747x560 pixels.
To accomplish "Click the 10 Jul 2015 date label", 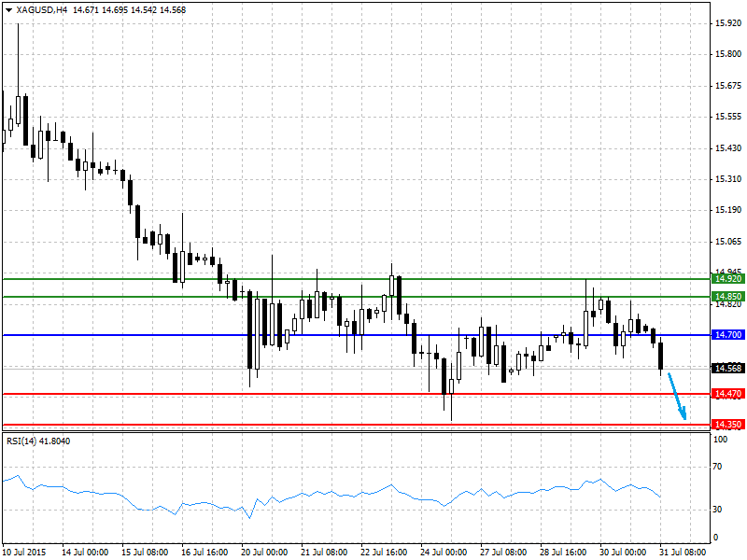I will tap(24, 553).
